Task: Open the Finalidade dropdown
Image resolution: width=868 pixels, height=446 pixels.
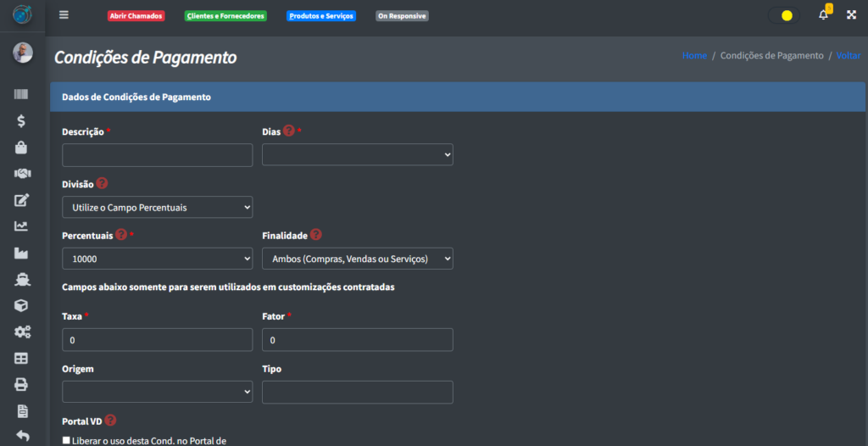Action: (357, 259)
